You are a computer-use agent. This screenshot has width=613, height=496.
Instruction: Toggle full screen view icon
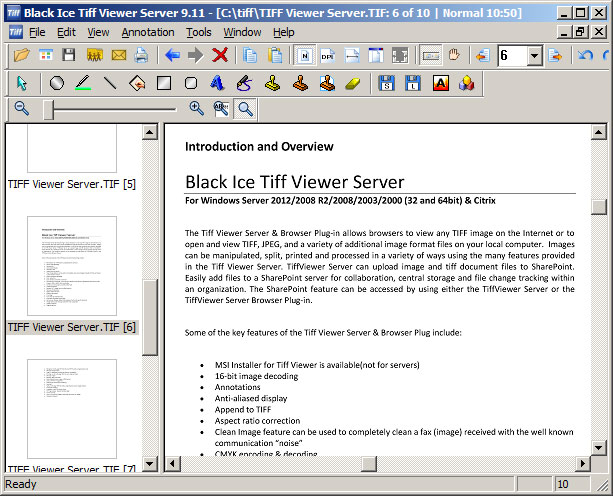pos(400,55)
